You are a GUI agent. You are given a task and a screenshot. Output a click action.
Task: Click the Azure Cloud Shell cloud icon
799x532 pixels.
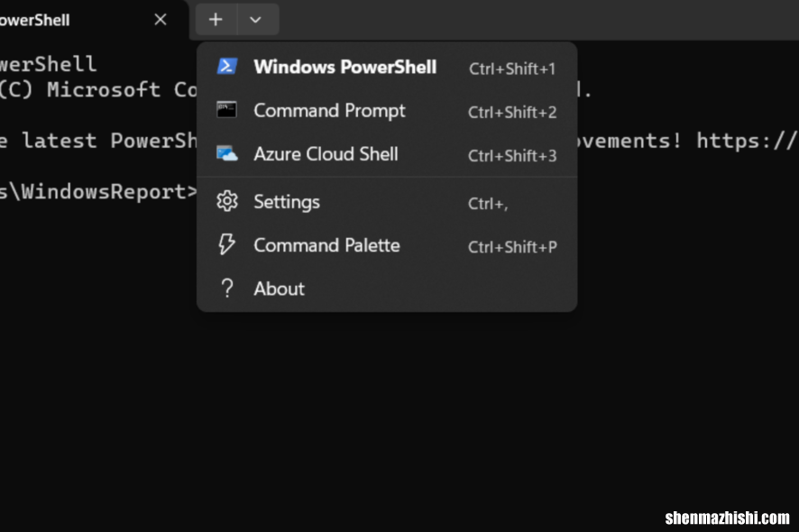click(226, 153)
